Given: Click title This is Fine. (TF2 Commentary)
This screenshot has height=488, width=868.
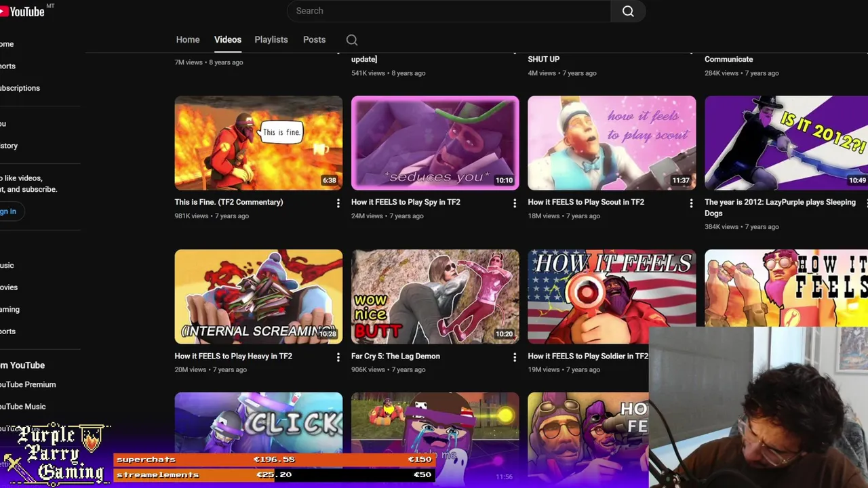Looking at the screenshot, I should [x=229, y=202].
